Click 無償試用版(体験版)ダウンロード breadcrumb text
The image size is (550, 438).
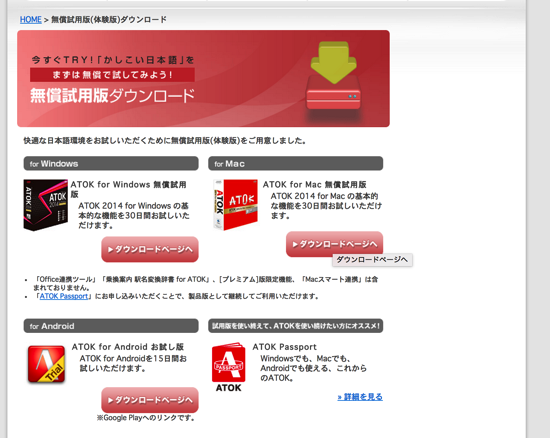coord(109,20)
